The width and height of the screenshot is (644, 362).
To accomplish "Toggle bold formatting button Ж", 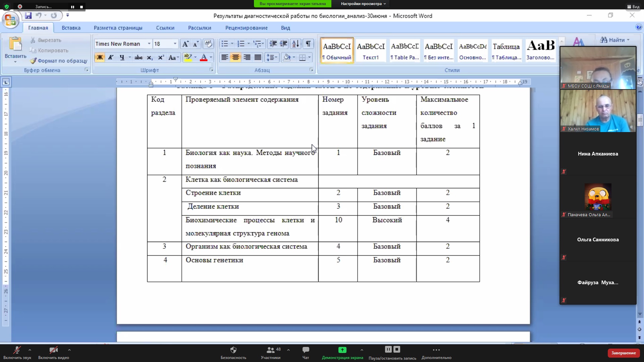I will [x=100, y=57].
